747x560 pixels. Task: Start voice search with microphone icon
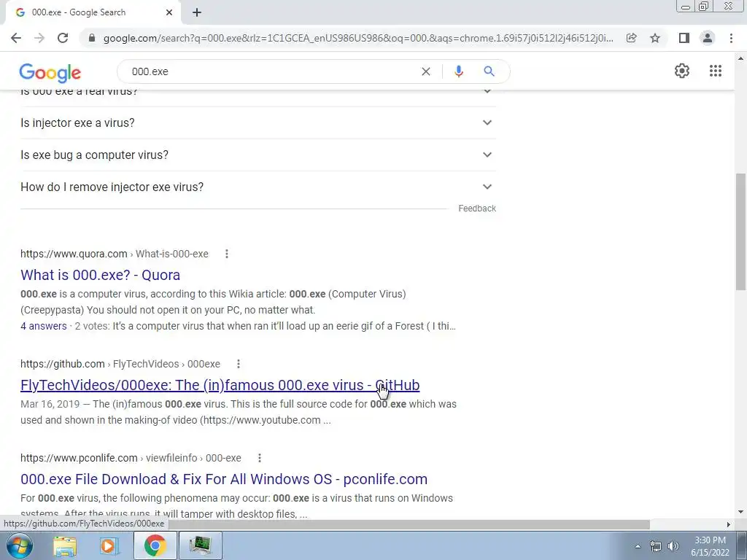pyautogui.click(x=458, y=71)
